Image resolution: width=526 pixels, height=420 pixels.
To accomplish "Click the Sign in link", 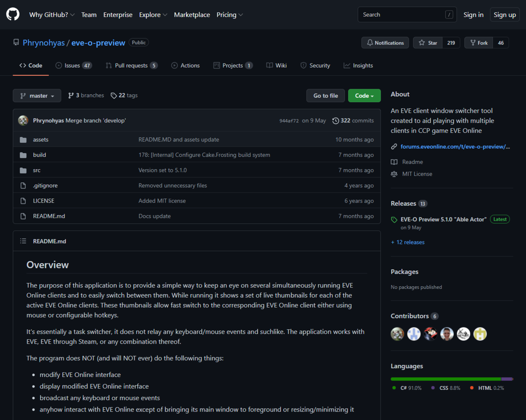I will coord(473,14).
